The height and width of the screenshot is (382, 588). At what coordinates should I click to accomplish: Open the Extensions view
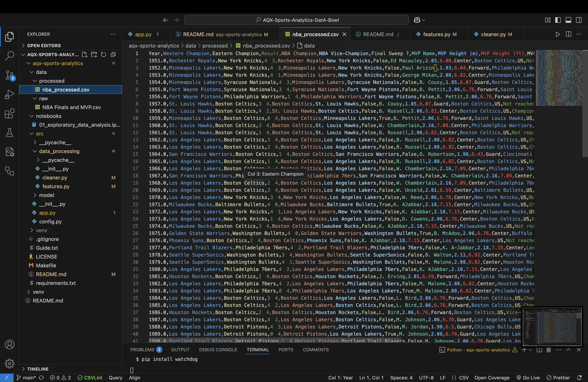point(9,113)
